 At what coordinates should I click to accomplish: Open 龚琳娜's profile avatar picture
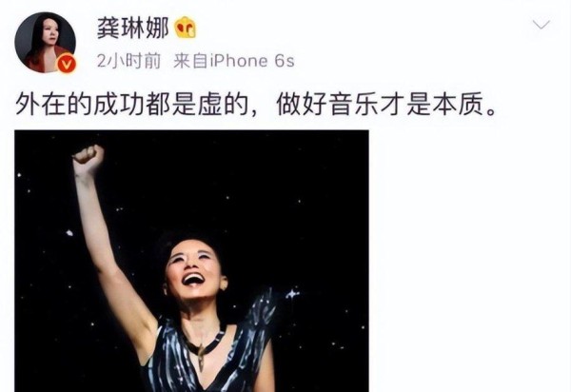click(45, 43)
